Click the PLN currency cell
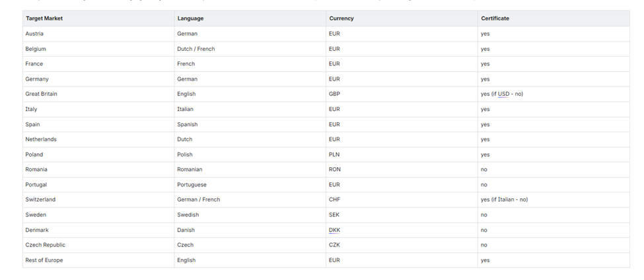This screenshot has height=280, width=644. (x=334, y=155)
